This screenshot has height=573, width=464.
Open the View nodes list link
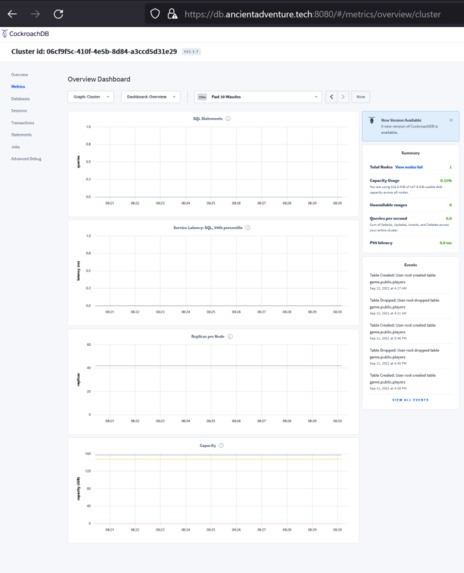(x=409, y=167)
